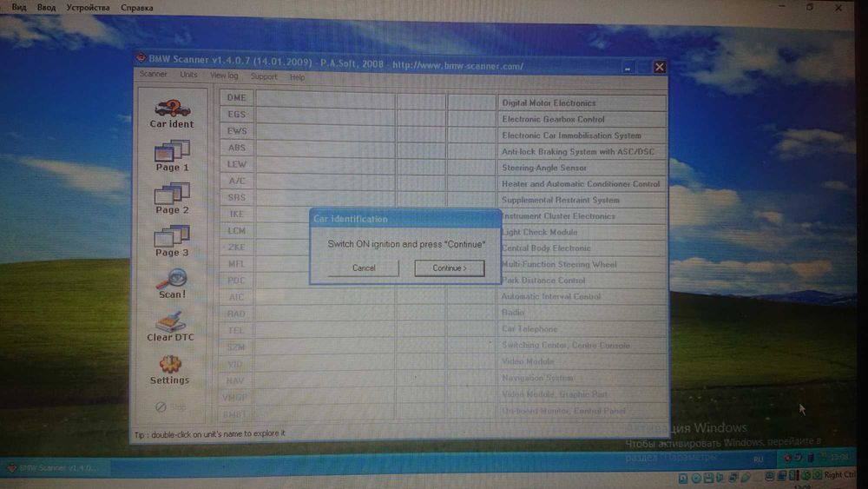Screen dimensions: 868x489
Task: Click Anti-lock Braking System with ASC/DSC
Action: click(578, 151)
